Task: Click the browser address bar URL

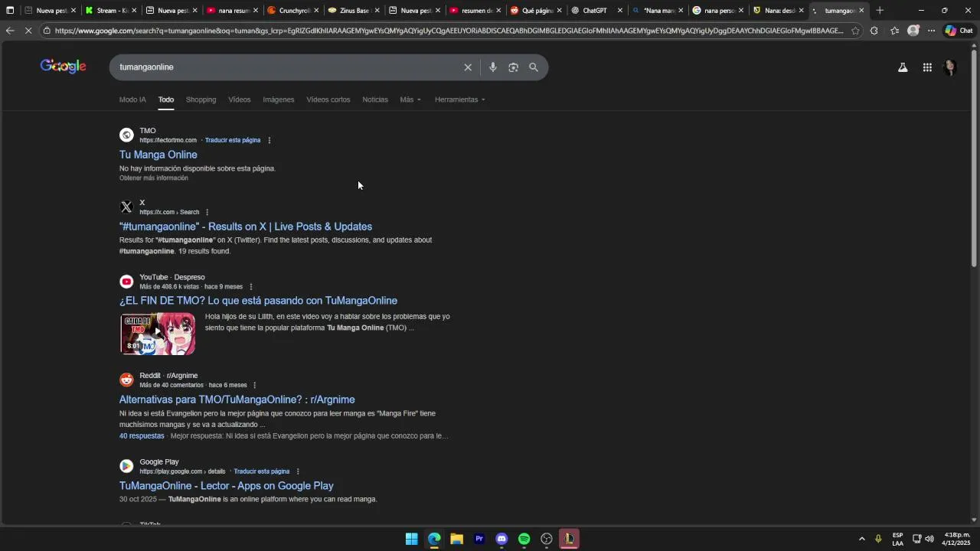Action: click(449, 31)
